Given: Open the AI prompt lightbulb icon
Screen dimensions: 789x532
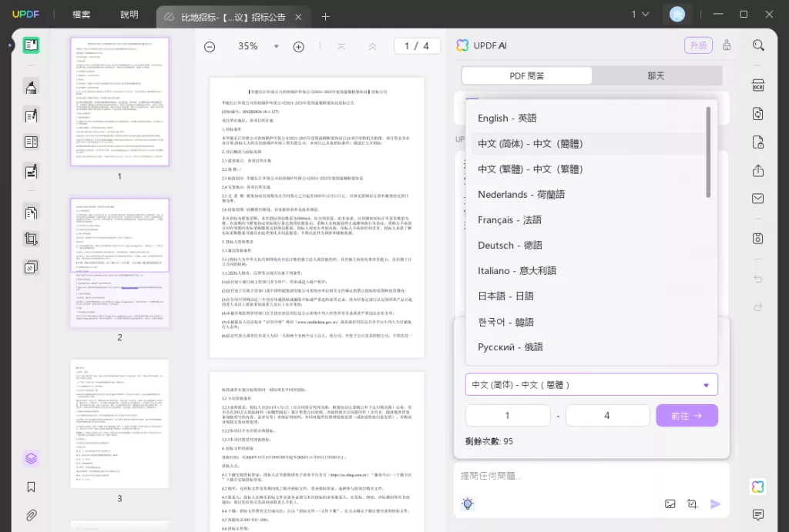Looking at the screenshot, I should pos(468,504).
